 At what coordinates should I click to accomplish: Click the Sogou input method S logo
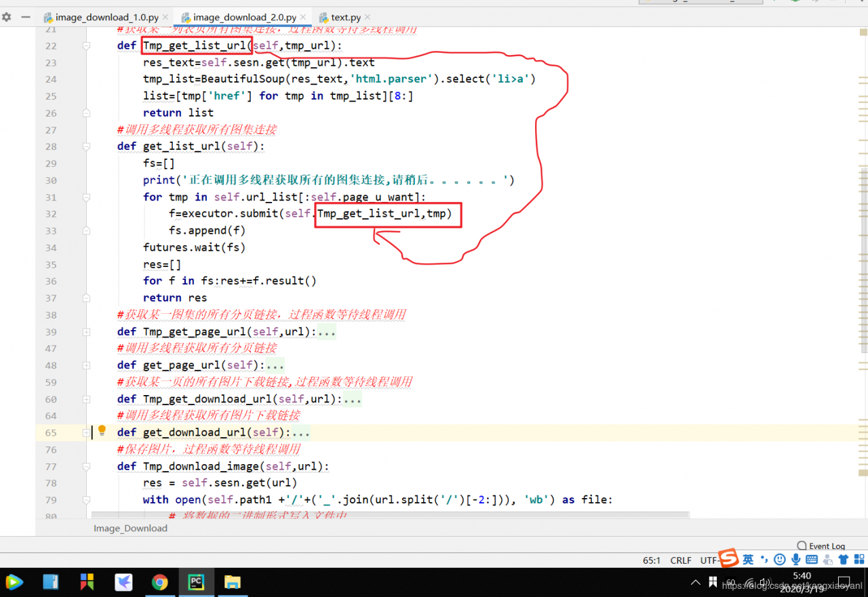click(x=729, y=558)
